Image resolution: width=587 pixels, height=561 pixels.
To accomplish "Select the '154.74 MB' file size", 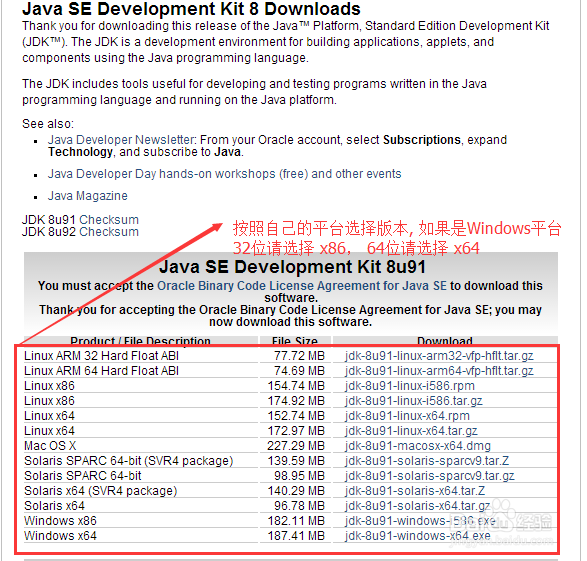I will click(296, 386).
